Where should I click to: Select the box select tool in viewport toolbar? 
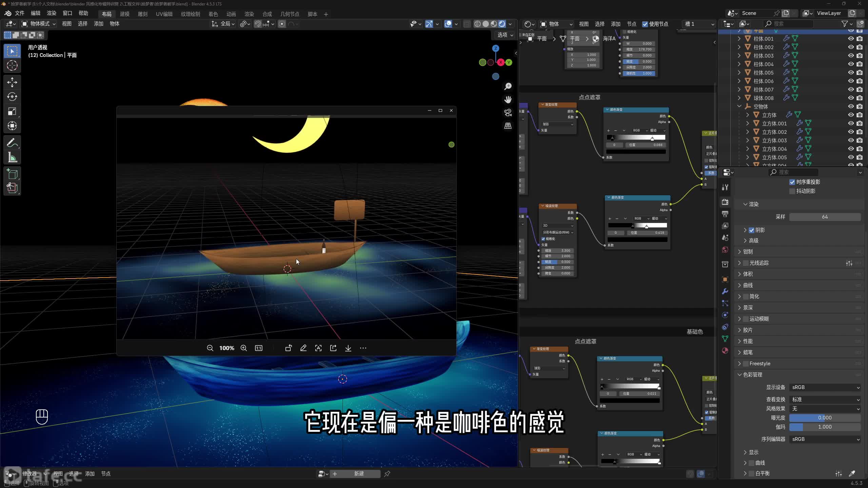pyautogui.click(x=12, y=51)
